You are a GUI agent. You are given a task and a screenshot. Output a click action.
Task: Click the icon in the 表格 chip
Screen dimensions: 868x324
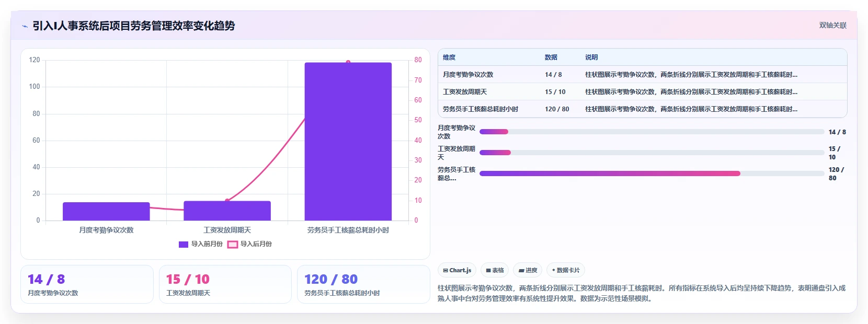[488, 271]
